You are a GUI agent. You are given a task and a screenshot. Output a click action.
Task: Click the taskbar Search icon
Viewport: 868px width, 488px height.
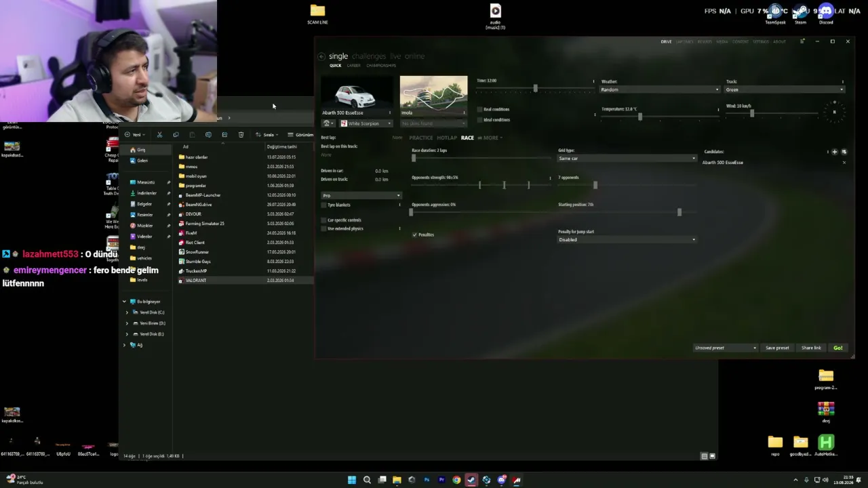[x=367, y=480]
